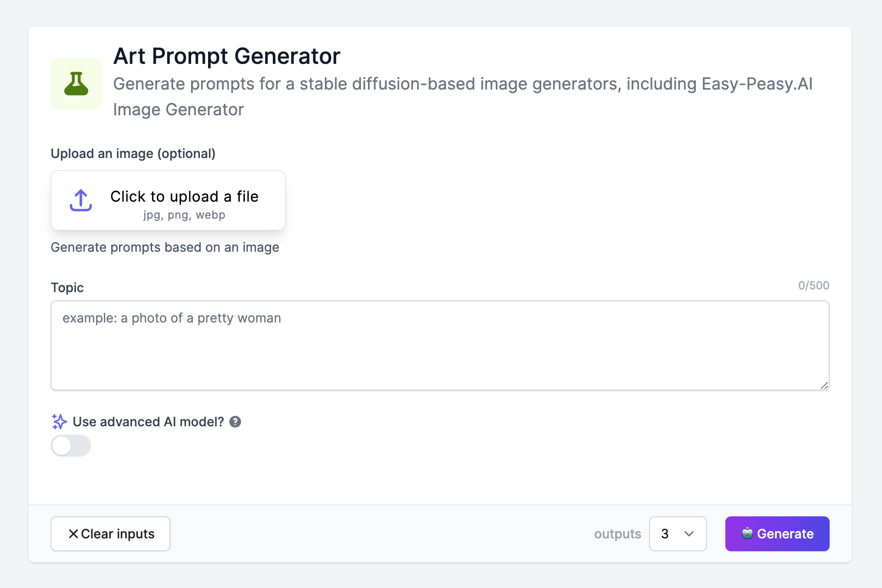
Task: Click the X icon in Clear inputs
Action: (x=73, y=534)
